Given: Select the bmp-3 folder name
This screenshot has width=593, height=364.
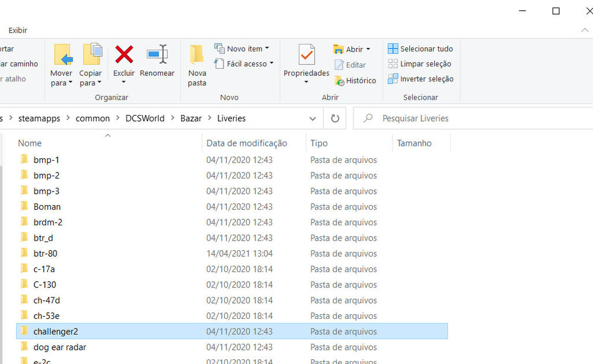Looking at the screenshot, I should pos(46,191).
